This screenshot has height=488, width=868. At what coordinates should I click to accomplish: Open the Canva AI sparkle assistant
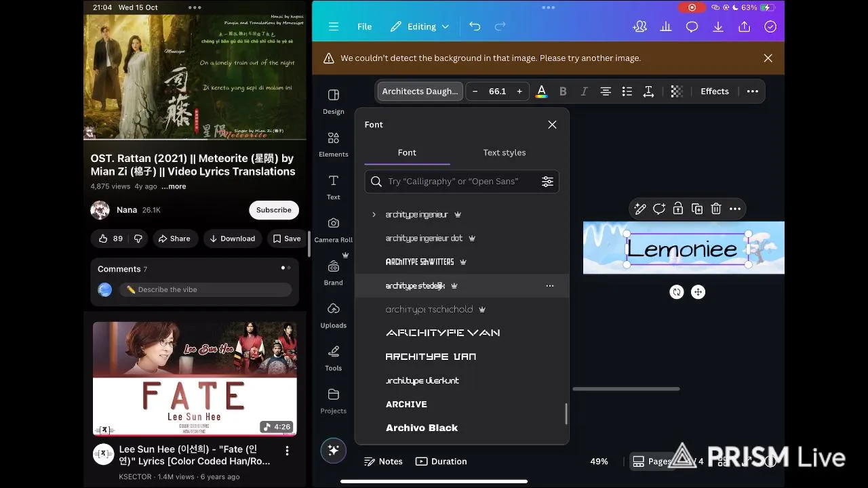click(333, 451)
